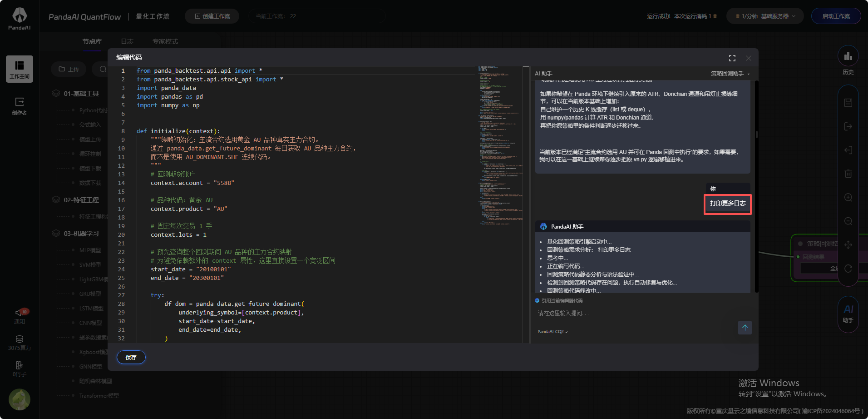Select the 循环控制 node

[90, 154]
